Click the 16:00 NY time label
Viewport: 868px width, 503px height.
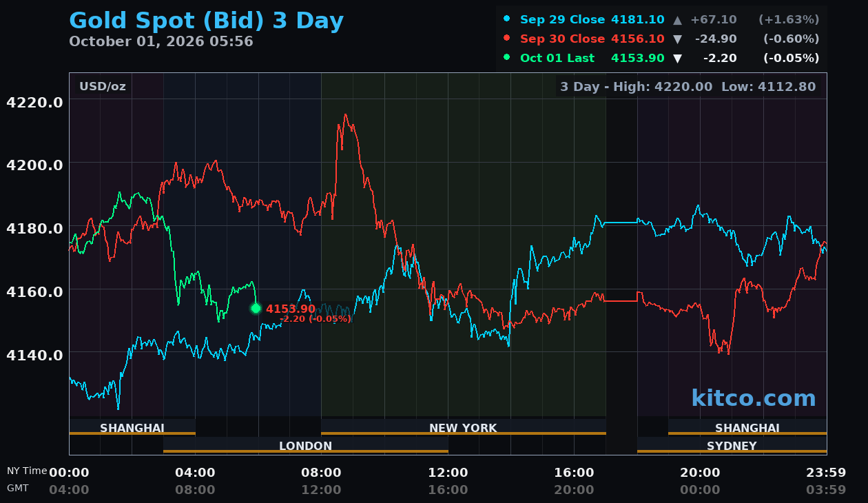574,472
